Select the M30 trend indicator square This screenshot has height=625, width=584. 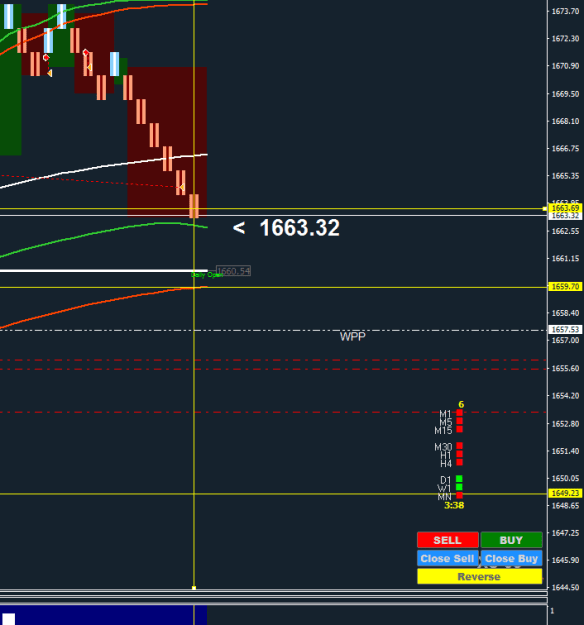459,446
